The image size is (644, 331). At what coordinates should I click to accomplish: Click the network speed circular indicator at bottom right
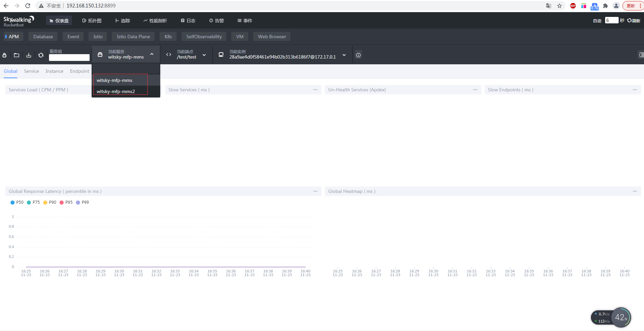coord(621,317)
